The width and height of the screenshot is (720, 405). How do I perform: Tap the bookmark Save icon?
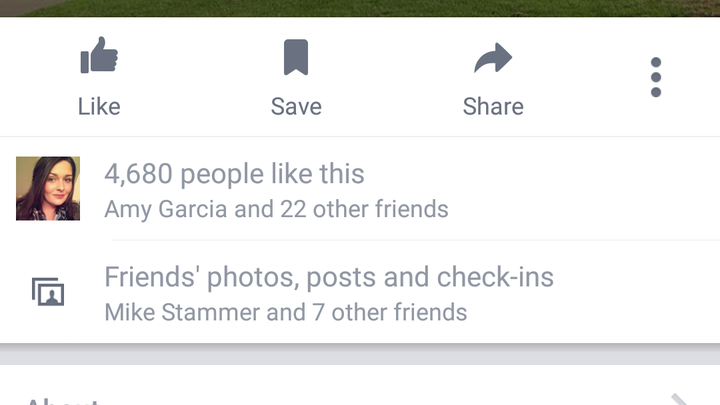(296, 57)
